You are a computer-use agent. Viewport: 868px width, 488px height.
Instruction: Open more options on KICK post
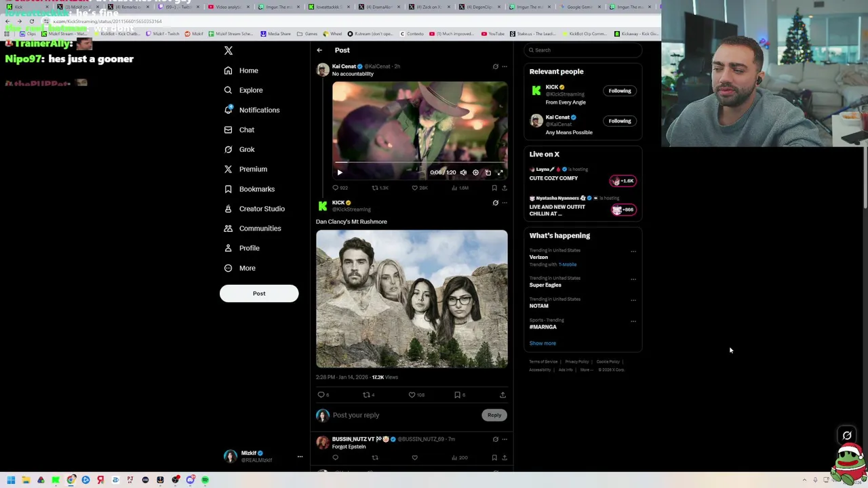504,203
